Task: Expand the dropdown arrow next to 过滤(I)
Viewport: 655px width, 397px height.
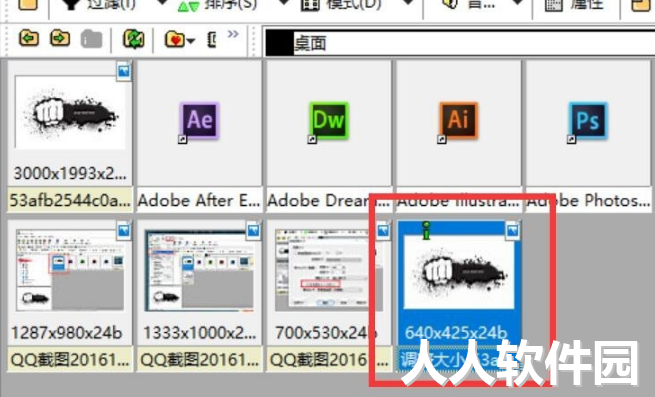Action: pyautogui.click(x=162, y=3)
